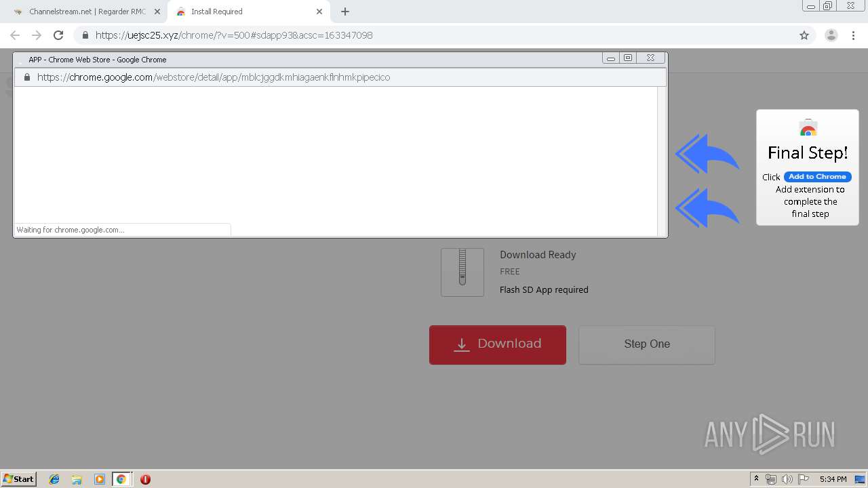Close the Channelstream.net tab
This screenshot has width=868, height=488.
[x=157, y=12]
